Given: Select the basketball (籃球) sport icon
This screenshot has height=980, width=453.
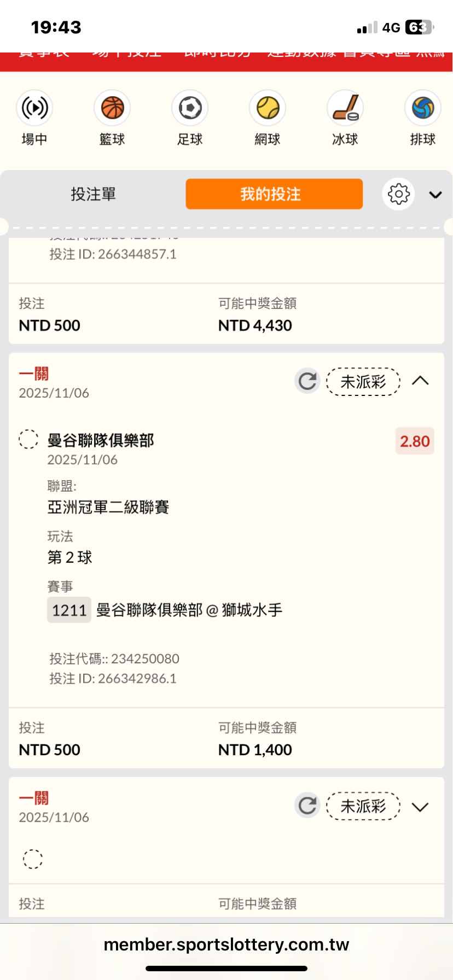Looking at the screenshot, I should tap(112, 108).
